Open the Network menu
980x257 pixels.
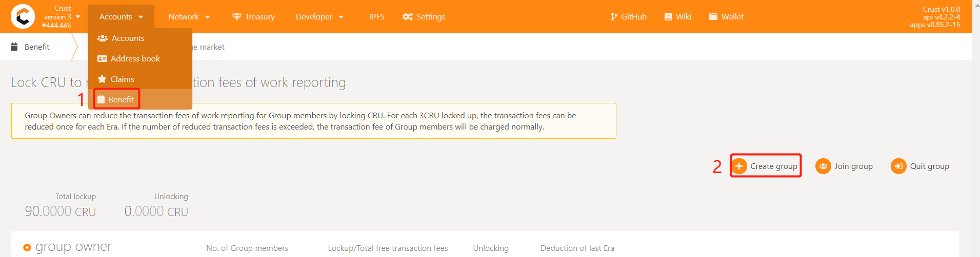click(189, 17)
